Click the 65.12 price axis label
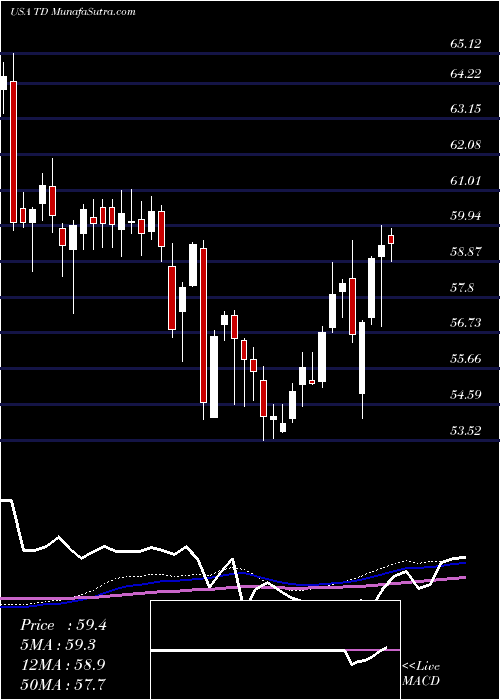The height and width of the screenshot is (700, 500). coord(465,44)
